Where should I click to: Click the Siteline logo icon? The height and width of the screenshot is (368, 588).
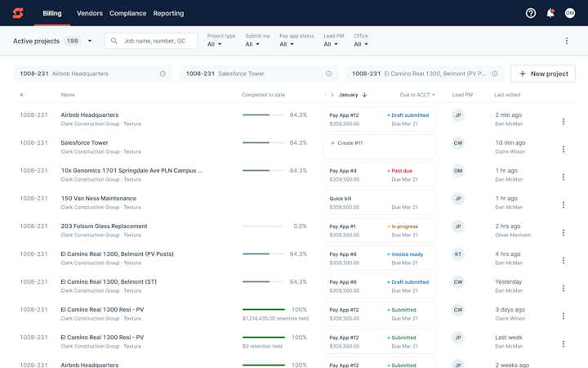(18, 13)
